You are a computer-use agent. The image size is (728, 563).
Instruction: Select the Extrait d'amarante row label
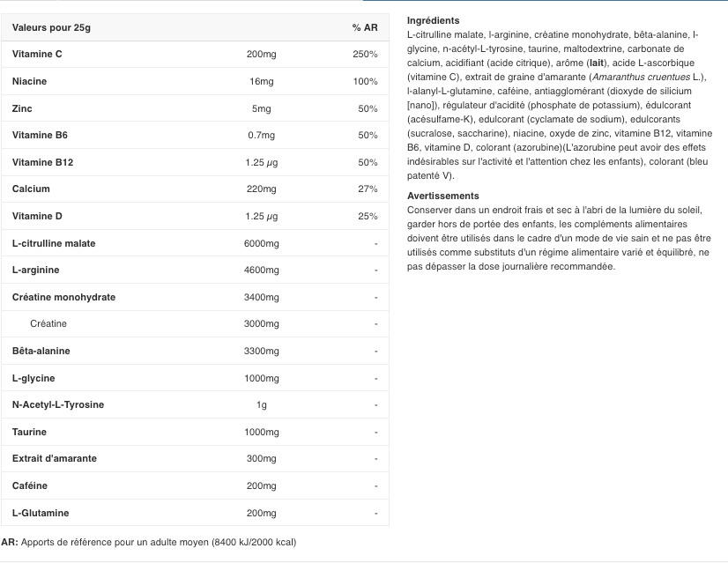click(55, 458)
